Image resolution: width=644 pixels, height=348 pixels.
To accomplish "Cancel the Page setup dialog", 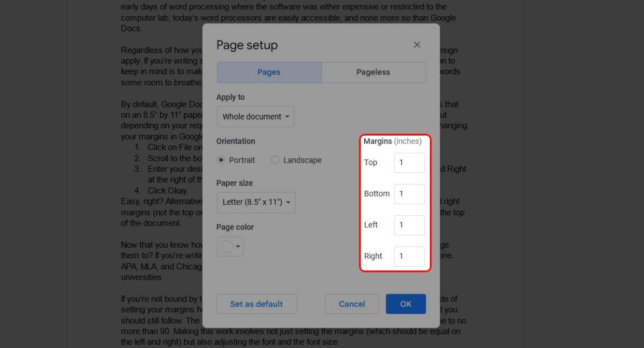I will click(352, 304).
